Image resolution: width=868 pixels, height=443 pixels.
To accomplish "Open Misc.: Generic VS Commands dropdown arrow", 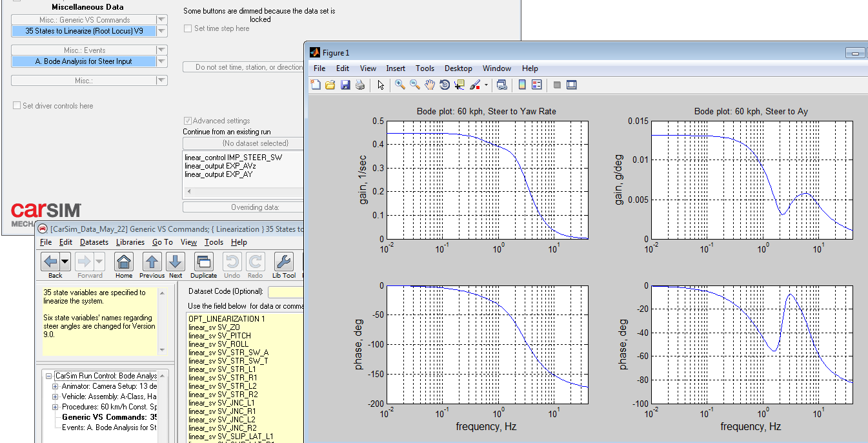I will click(x=162, y=20).
